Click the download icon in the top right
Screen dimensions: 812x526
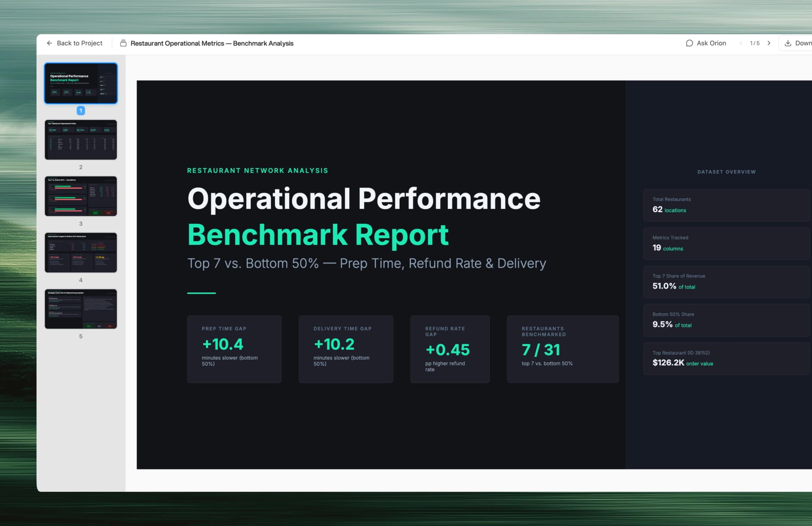point(787,43)
